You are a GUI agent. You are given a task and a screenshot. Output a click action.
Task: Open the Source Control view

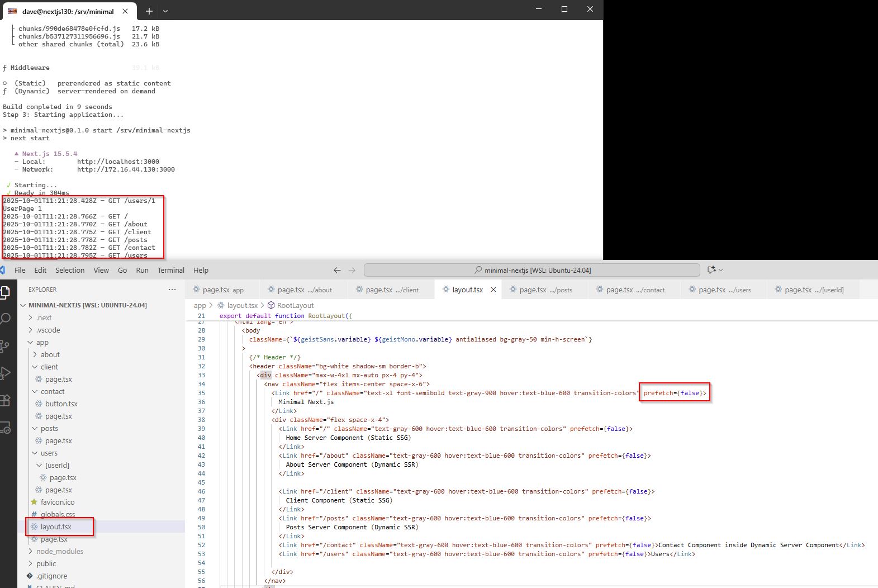5,346
